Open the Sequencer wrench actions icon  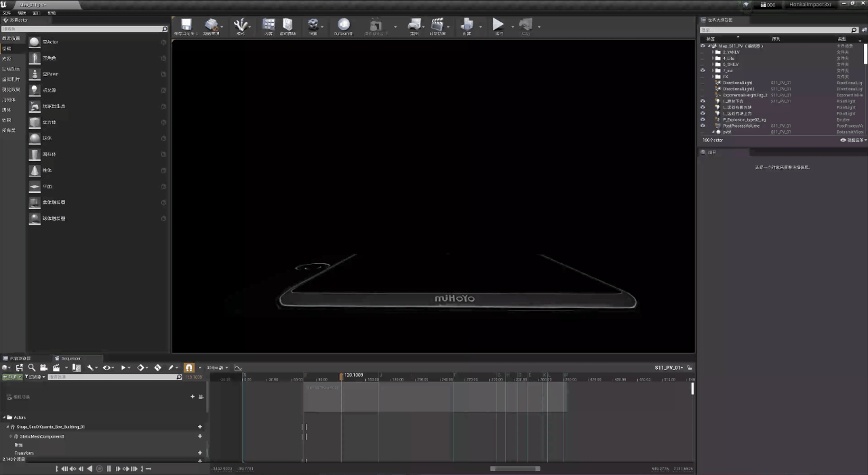click(90, 367)
